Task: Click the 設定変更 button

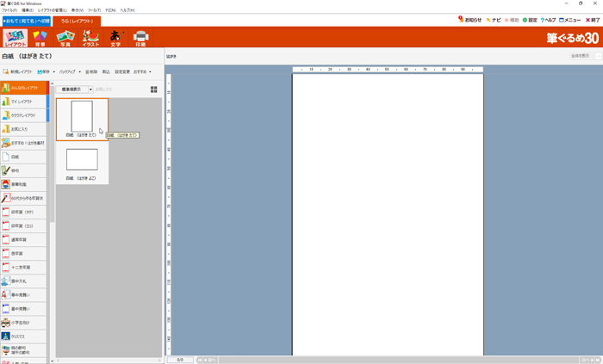Action: pos(122,72)
